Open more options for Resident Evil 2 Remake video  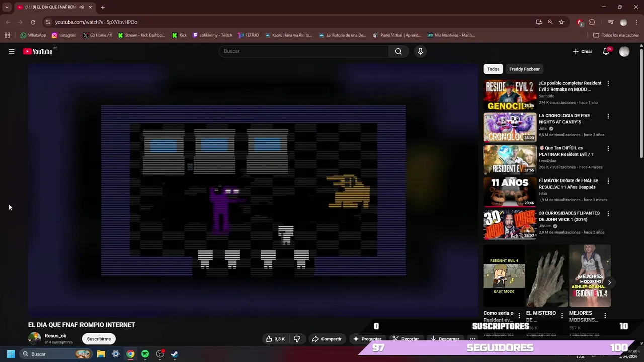(x=608, y=84)
